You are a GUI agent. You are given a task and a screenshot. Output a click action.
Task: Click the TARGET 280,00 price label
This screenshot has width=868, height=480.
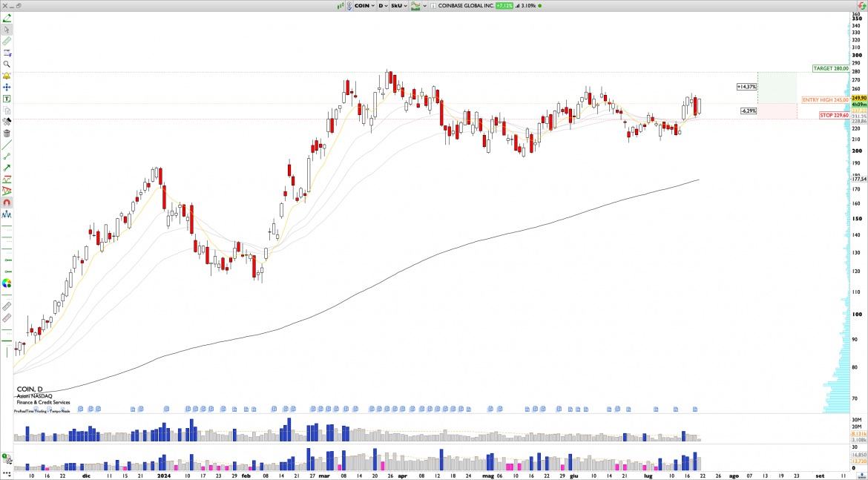(x=830, y=68)
